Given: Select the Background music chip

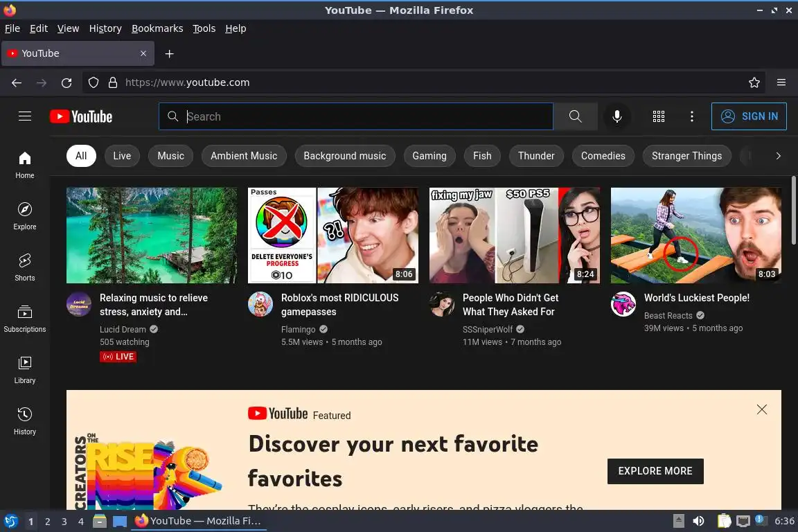Looking at the screenshot, I should click(344, 156).
